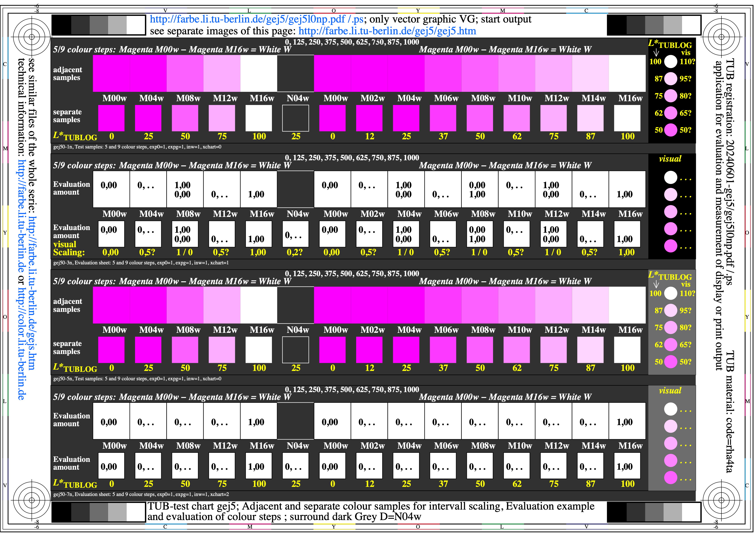Select separate M02w sample (12) in gej50-1n chart

[x=369, y=118]
